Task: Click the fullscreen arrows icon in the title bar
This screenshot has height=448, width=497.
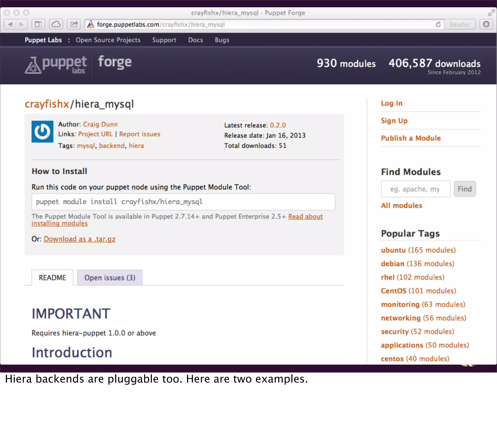Action: [491, 12]
